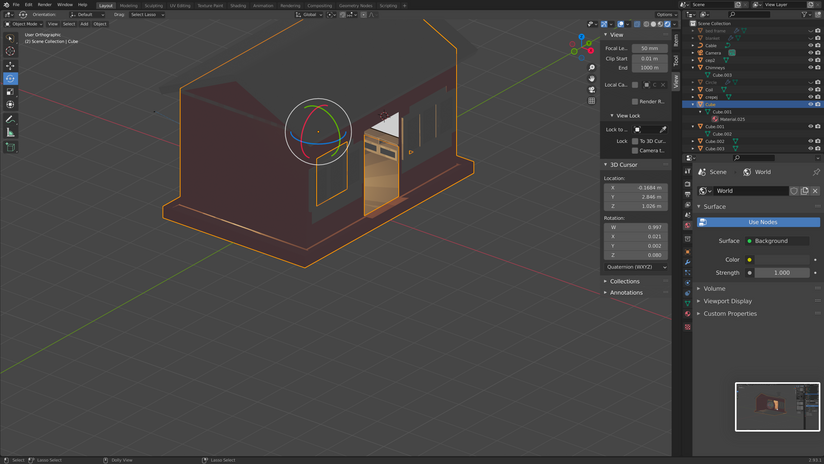Open the Global transform orientation dropdown
The image size is (824, 464).
[309, 15]
